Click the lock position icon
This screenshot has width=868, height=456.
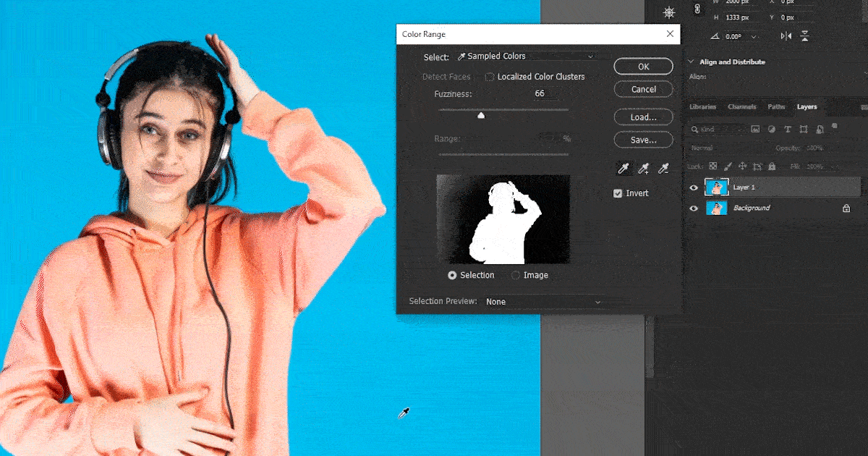(x=742, y=166)
